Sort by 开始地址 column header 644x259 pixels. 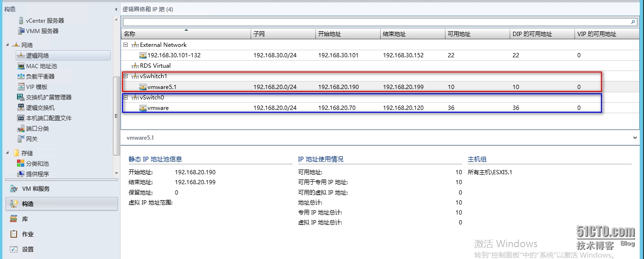tap(348, 34)
